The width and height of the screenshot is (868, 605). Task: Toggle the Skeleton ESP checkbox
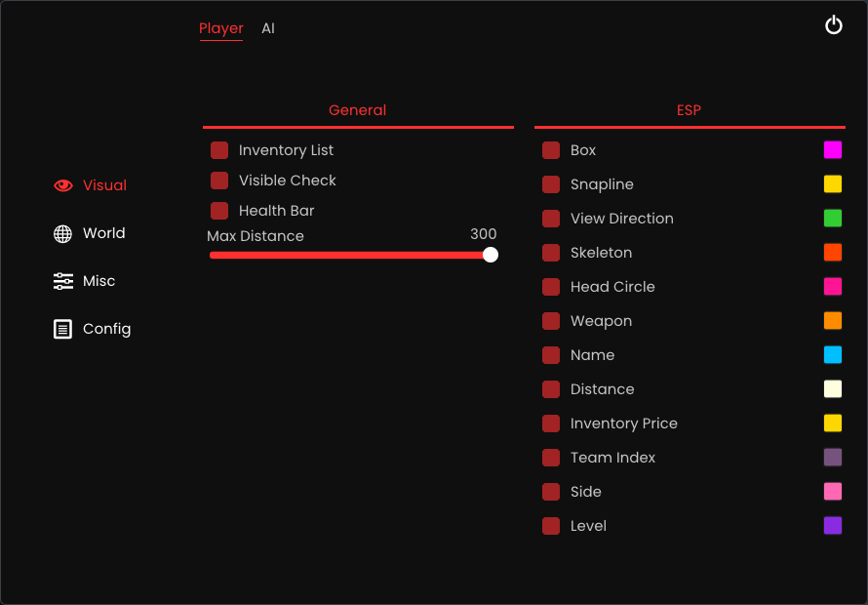(550, 252)
